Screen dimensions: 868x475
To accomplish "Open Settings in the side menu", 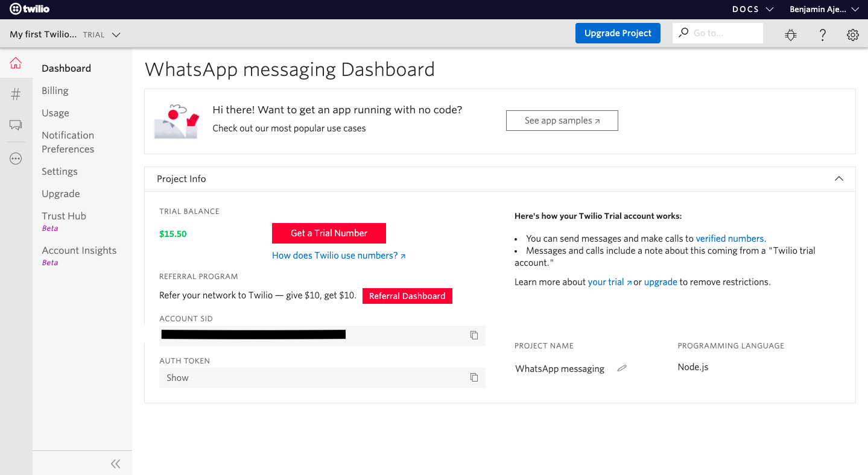I will [x=60, y=171].
